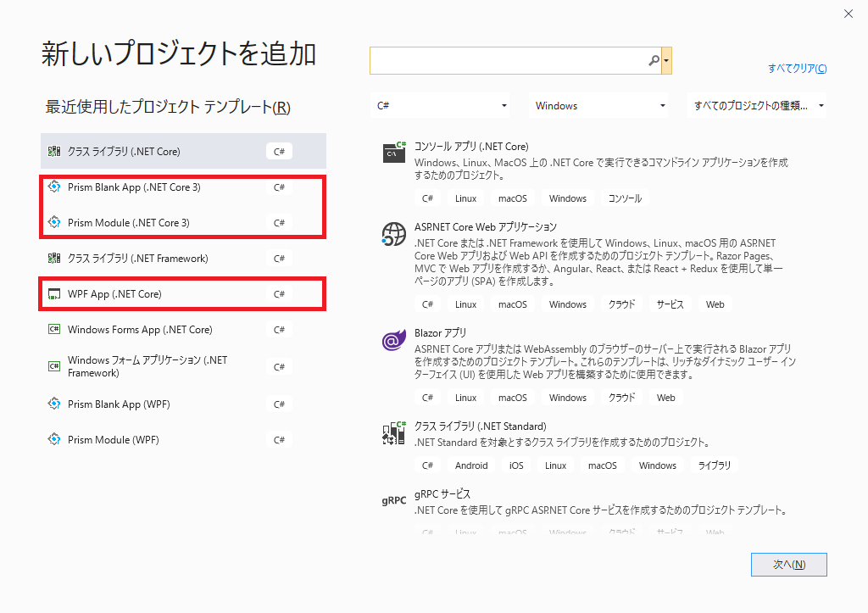This screenshot has width=868, height=613.
Task: Click the Windows フォーム アプリケーション (.NET Framework) icon
Action: coord(54,366)
